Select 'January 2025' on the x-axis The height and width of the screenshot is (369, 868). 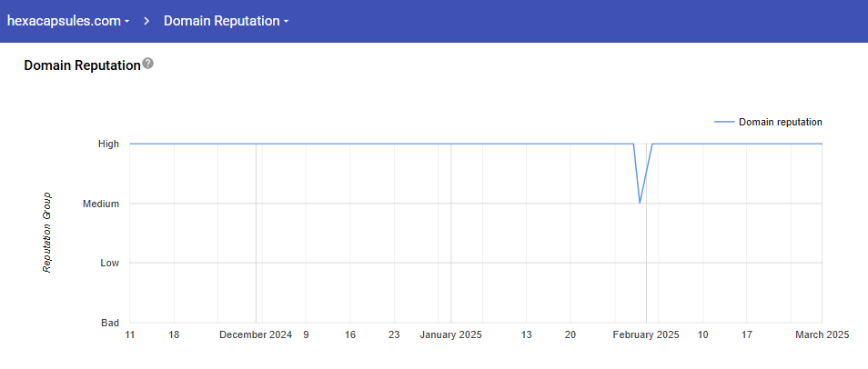tap(450, 335)
